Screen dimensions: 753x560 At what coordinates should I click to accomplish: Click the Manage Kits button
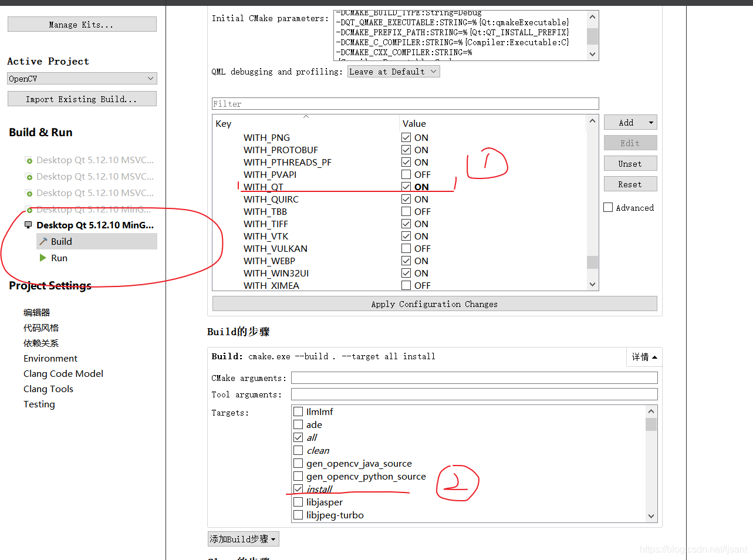[x=82, y=24]
